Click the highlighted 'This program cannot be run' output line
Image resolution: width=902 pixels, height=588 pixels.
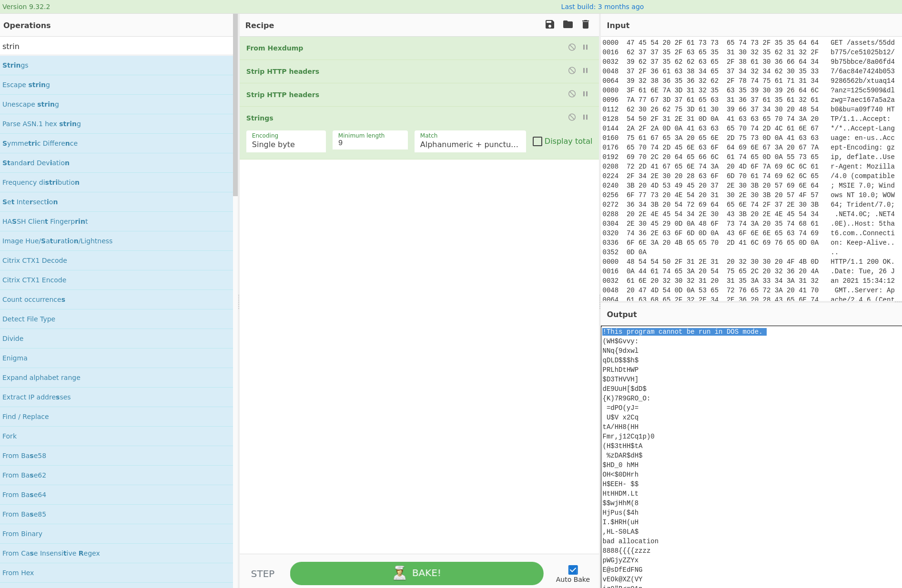point(684,331)
